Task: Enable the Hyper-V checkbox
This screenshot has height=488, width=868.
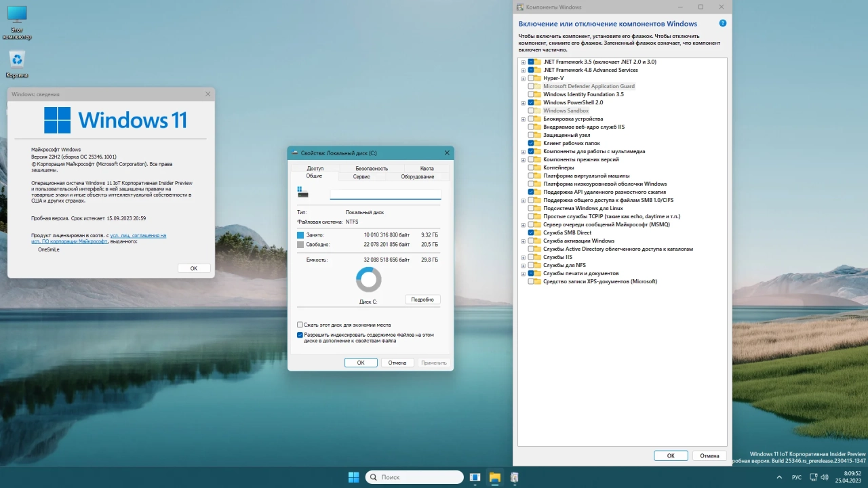Action: [530, 78]
